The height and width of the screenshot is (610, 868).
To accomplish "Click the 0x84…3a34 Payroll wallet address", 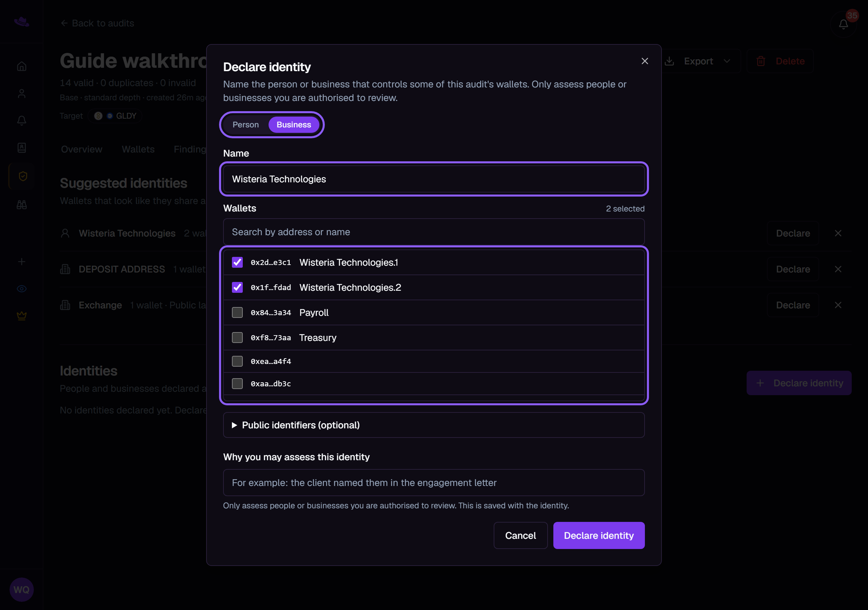I will 271,312.
